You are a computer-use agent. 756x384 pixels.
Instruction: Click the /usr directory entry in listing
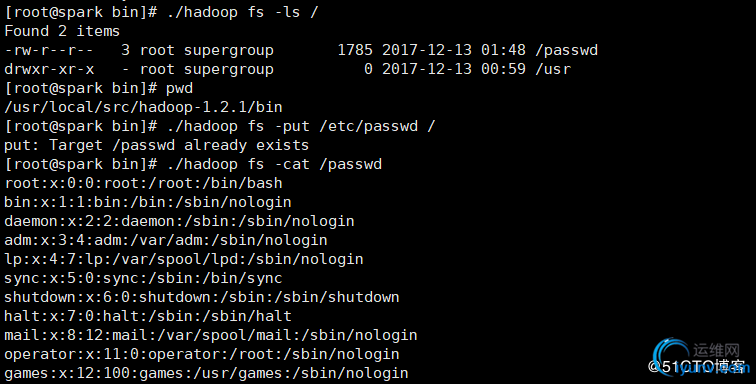click(553, 69)
